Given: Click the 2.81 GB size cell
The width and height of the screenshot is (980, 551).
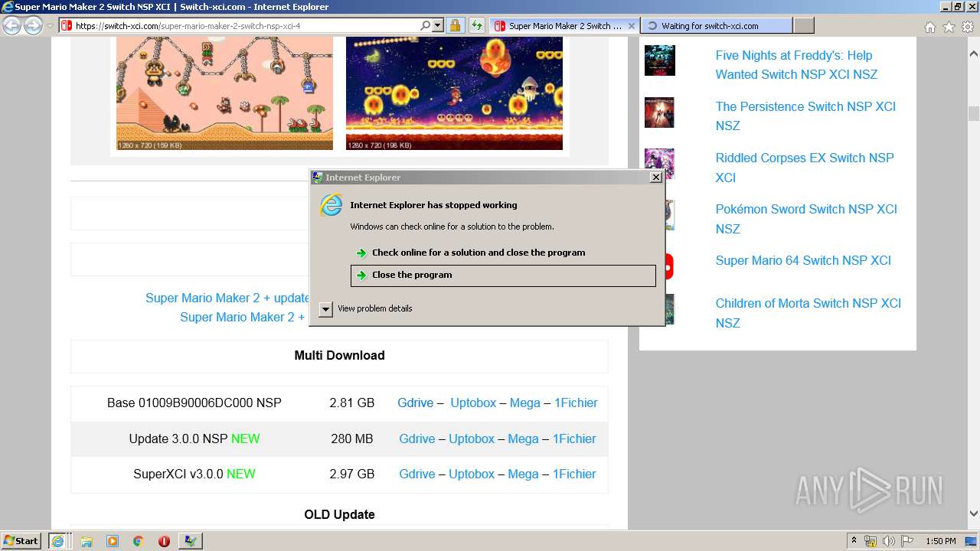Looking at the screenshot, I should 352,403.
